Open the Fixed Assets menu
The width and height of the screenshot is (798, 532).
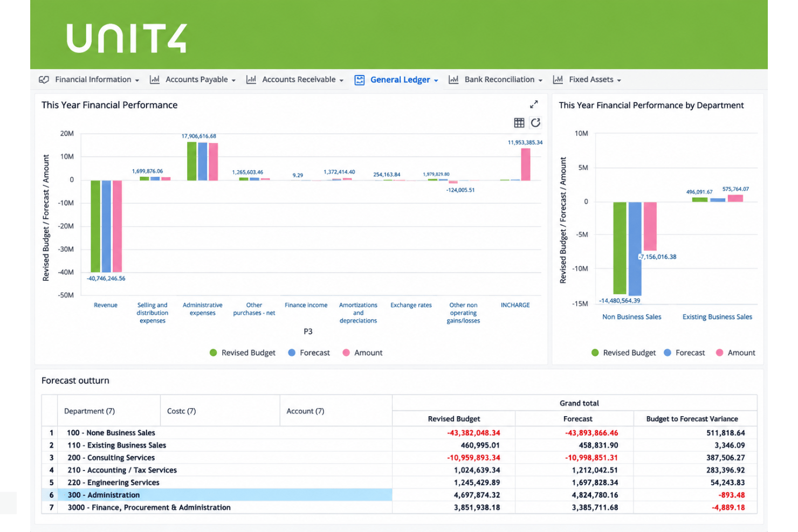[587, 80]
